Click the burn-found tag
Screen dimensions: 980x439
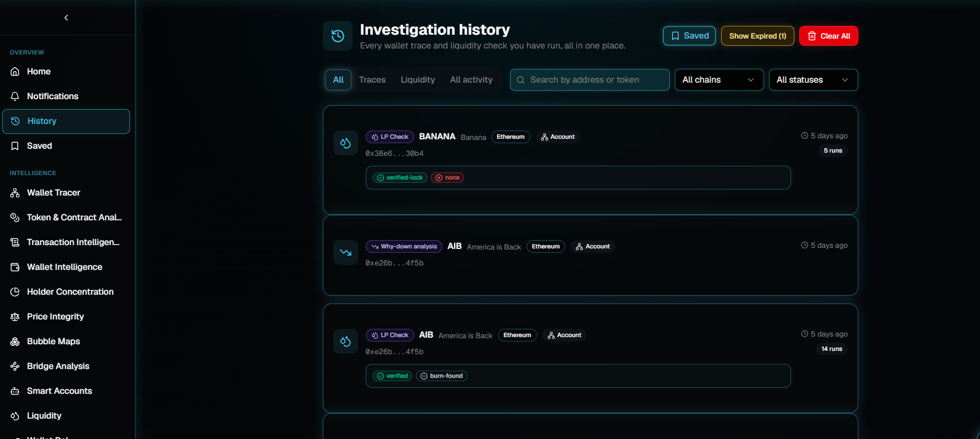pos(441,376)
